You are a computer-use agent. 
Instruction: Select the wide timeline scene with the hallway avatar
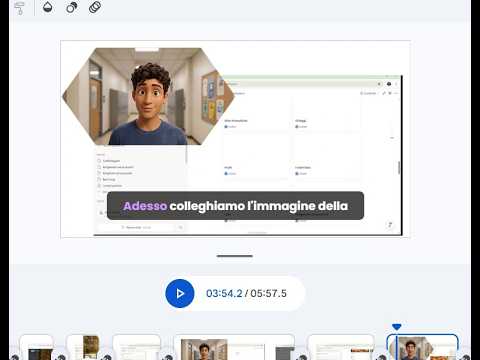234,347
